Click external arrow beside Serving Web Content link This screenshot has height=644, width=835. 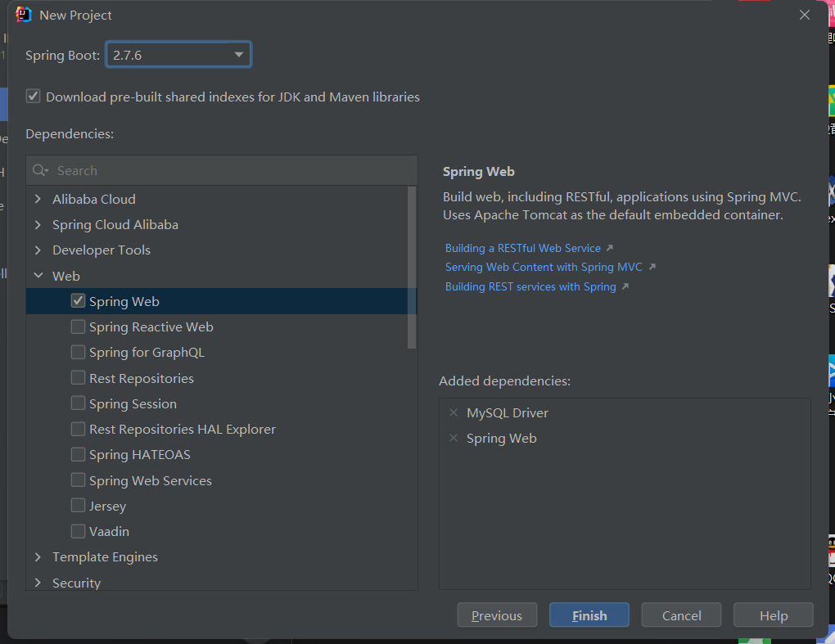652,267
